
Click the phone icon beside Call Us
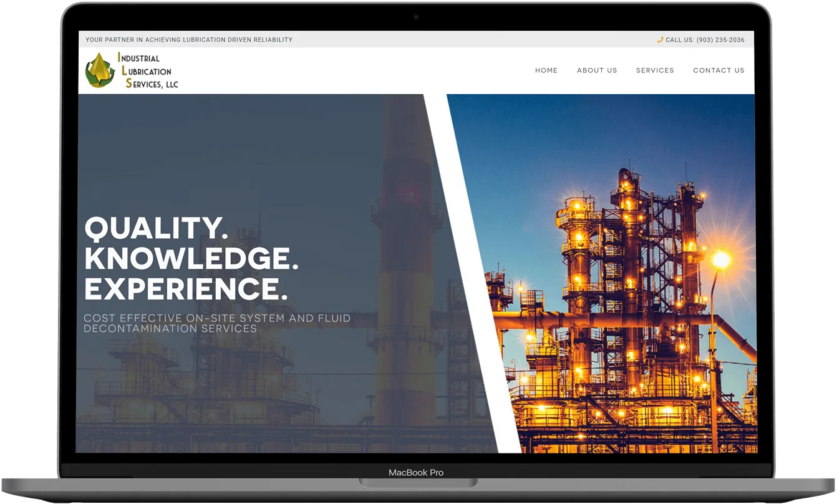660,40
